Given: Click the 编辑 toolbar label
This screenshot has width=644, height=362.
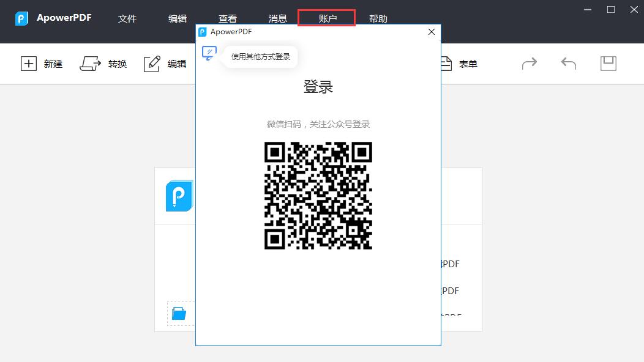Looking at the screenshot, I should tap(177, 64).
